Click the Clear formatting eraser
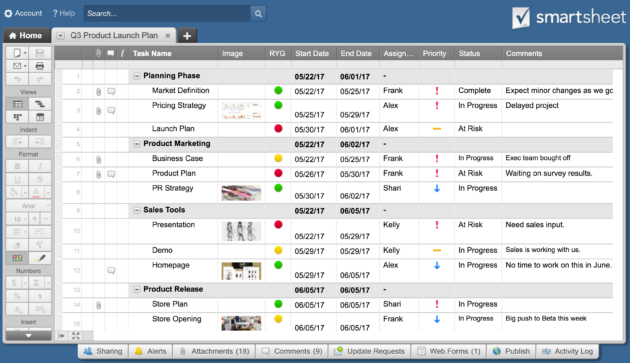630x363 pixels. point(17,245)
